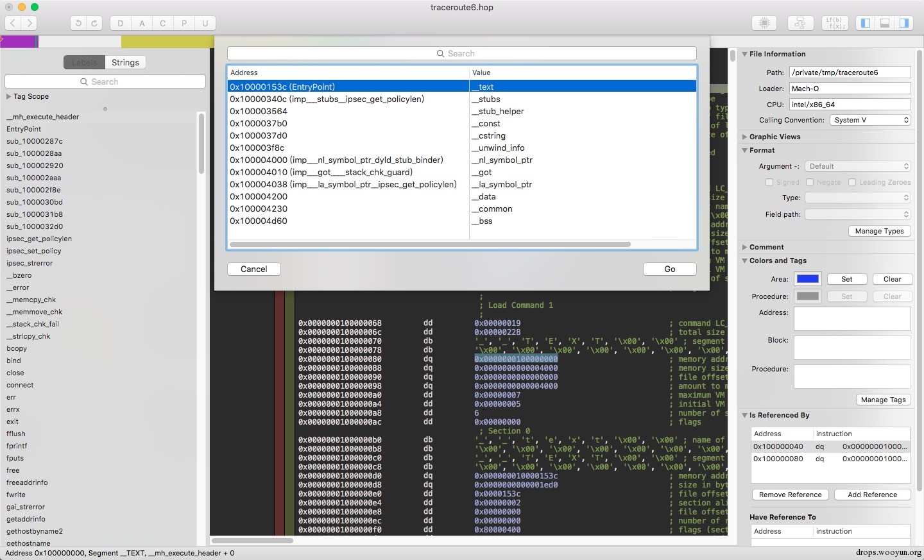Click the forward navigation arrow
This screenshot has height=560, width=924.
30,23
